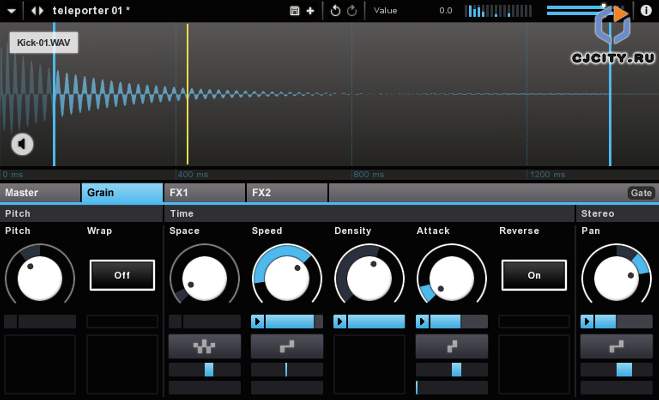Click the Pitch knob
This screenshot has height=400, width=659.
click(x=39, y=276)
